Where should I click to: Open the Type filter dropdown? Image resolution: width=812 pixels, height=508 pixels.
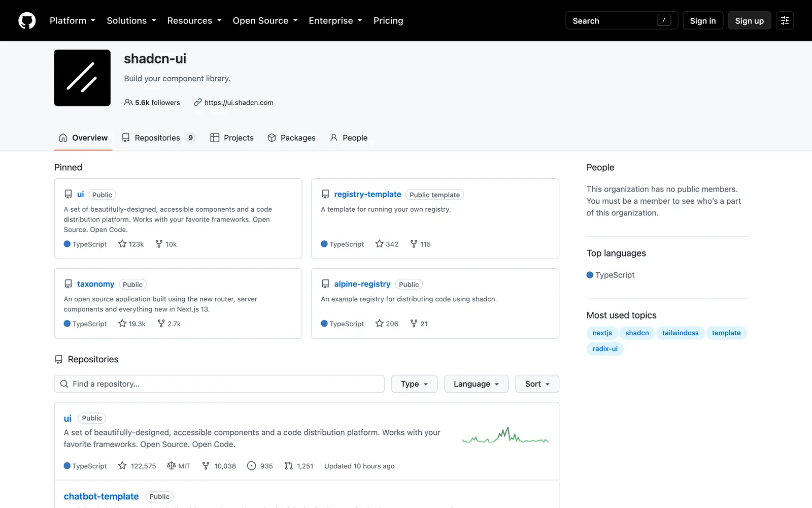tap(414, 384)
